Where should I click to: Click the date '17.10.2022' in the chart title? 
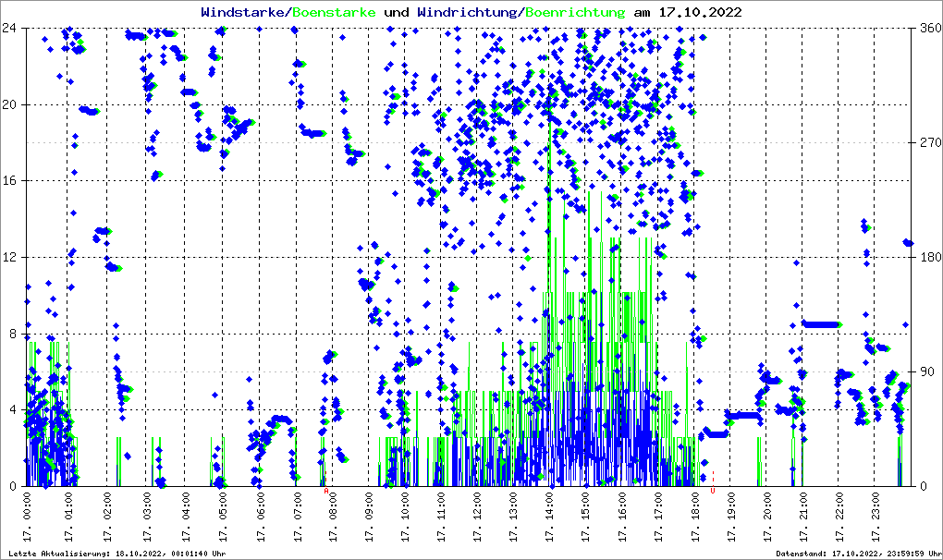[700, 12]
